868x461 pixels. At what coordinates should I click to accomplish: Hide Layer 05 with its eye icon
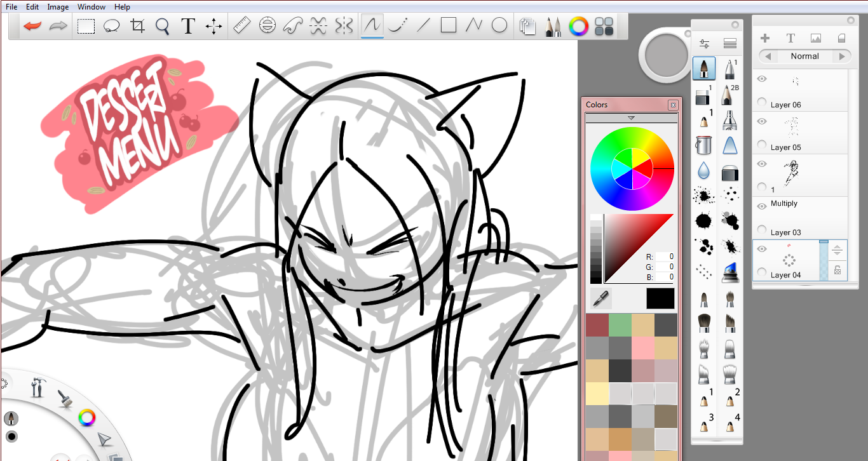coord(762,121)
